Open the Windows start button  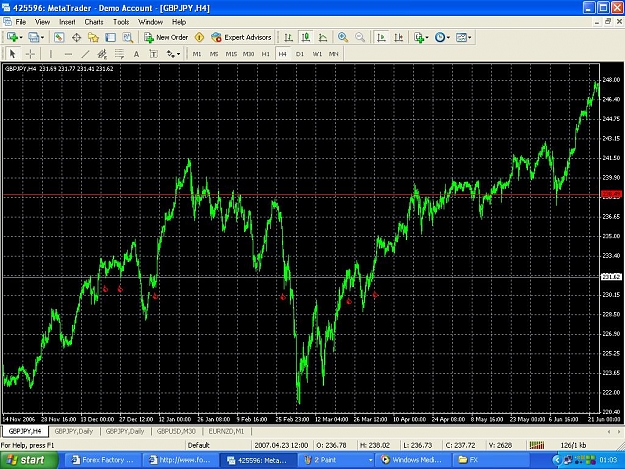pyautogui.click(x=29, y=460)
